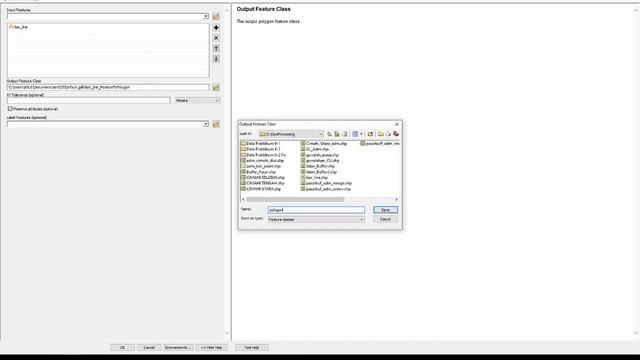Select the Data Praktikum 6-1 folder

[x=260, y=144]
